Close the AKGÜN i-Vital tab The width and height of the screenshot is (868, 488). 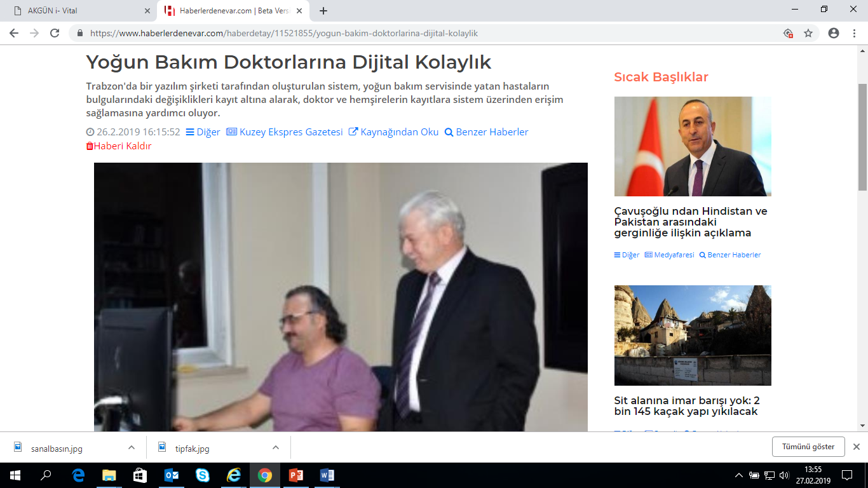point(147,11)
